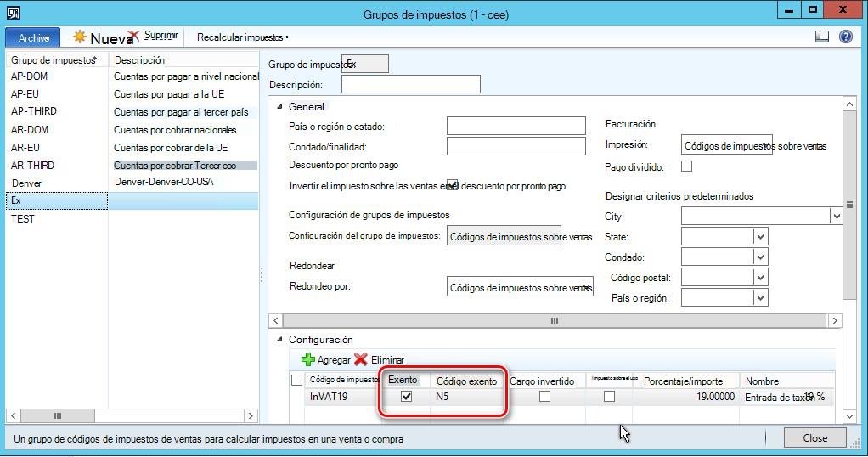Click Agregar to add a tax code
Screen dimensions: 868x457
(326, 359)
